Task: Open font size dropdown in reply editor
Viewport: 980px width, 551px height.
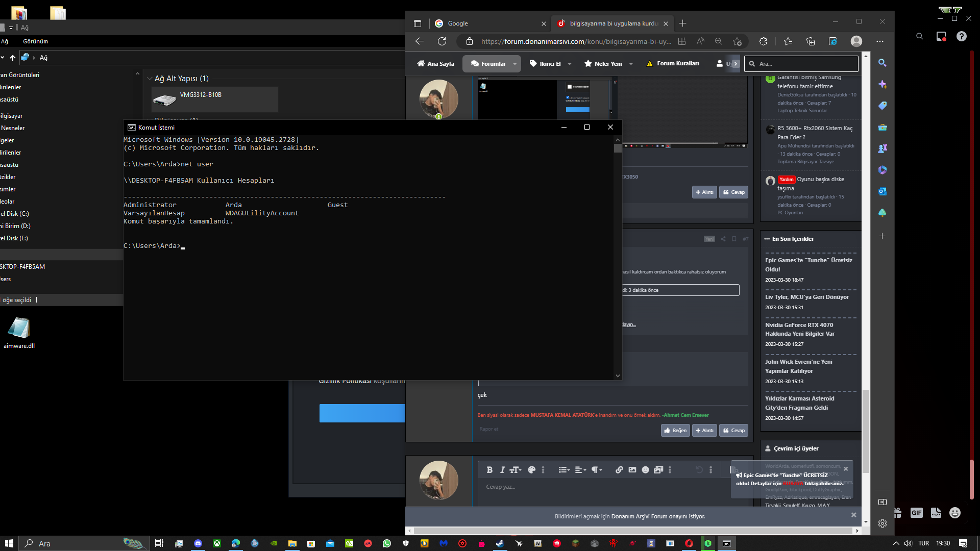Action: [516, 470]
